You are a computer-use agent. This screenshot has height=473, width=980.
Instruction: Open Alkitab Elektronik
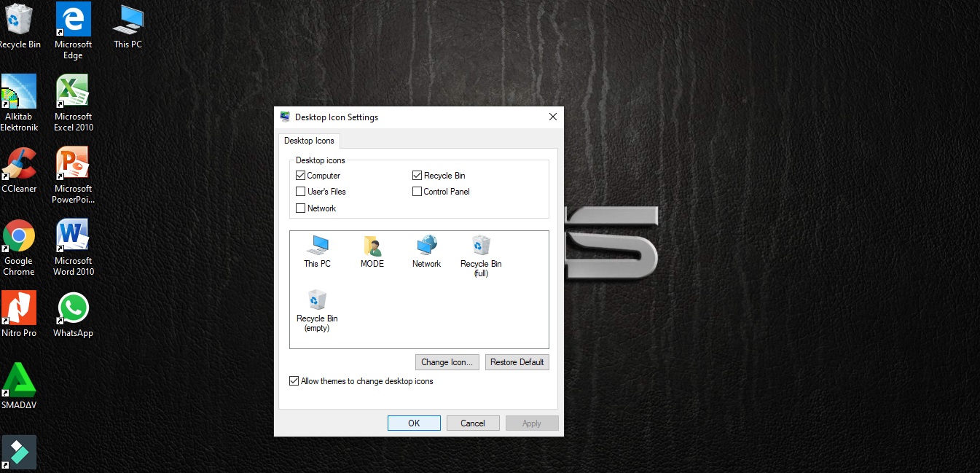pyautogui.click(x=19, y=93)
